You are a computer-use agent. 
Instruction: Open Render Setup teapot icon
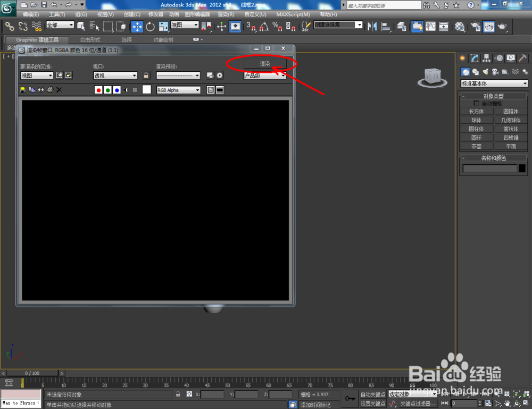476,26
